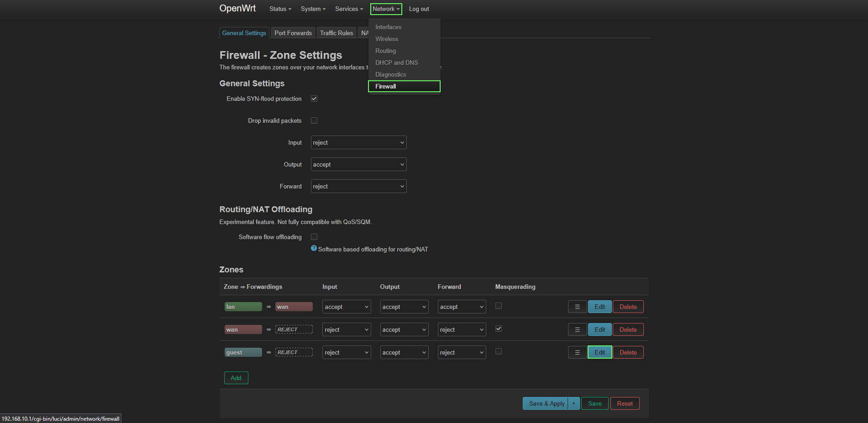This screenshot has height=423, width=868.
Task: Switch to General Settings tab
Action: 244,33
